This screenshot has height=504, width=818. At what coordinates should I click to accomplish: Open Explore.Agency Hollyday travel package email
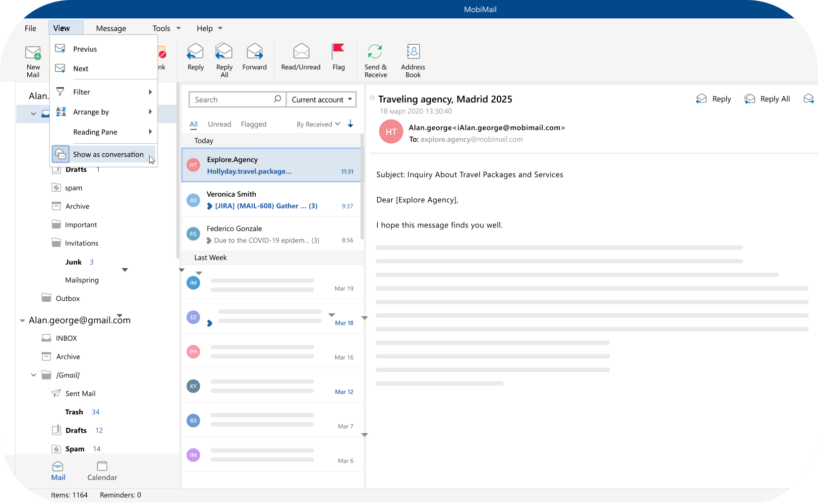pos(272,165)
